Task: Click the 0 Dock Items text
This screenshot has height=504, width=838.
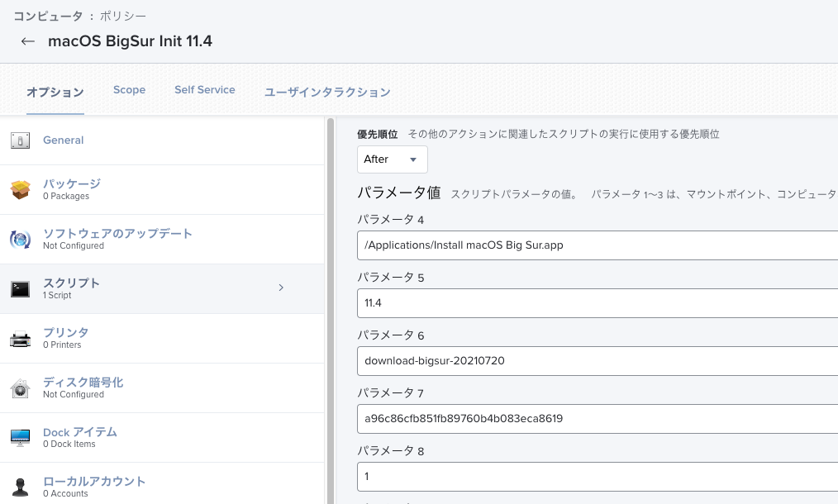Action: (x=69, y=445)
